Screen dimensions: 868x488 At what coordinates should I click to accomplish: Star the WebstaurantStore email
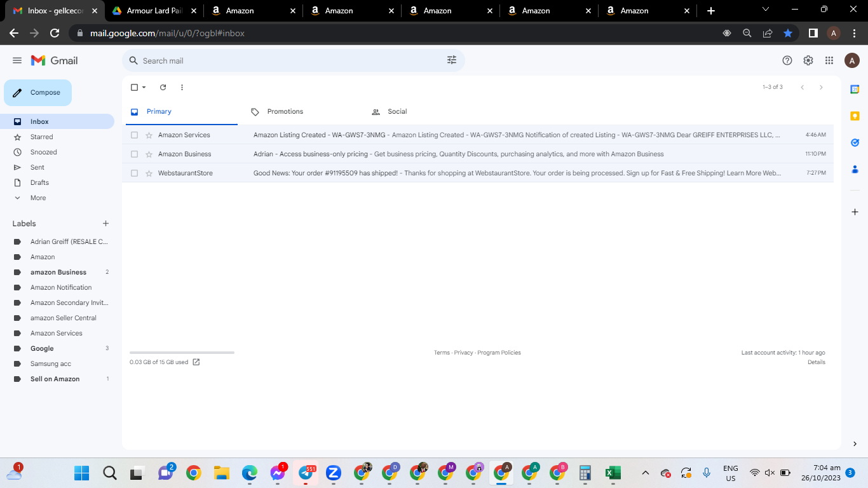(149, 173)
